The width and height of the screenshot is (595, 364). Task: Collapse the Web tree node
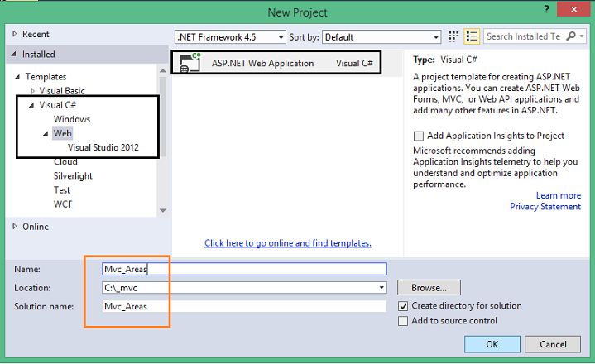pos(46,133)
